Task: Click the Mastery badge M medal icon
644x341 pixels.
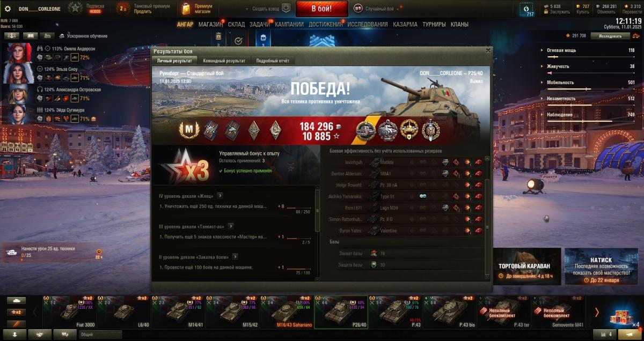Action: click(189, 129)
